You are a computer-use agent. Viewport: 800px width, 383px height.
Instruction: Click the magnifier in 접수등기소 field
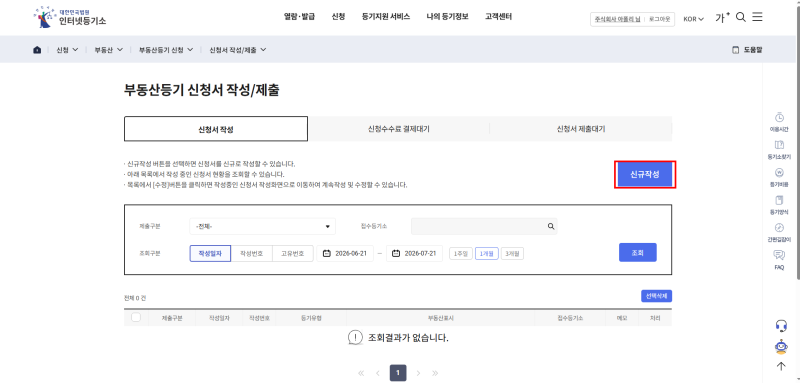(x=551, y=226)
